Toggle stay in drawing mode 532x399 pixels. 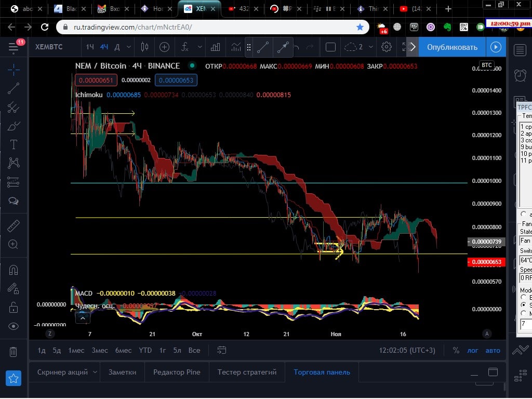pos(14,289)
